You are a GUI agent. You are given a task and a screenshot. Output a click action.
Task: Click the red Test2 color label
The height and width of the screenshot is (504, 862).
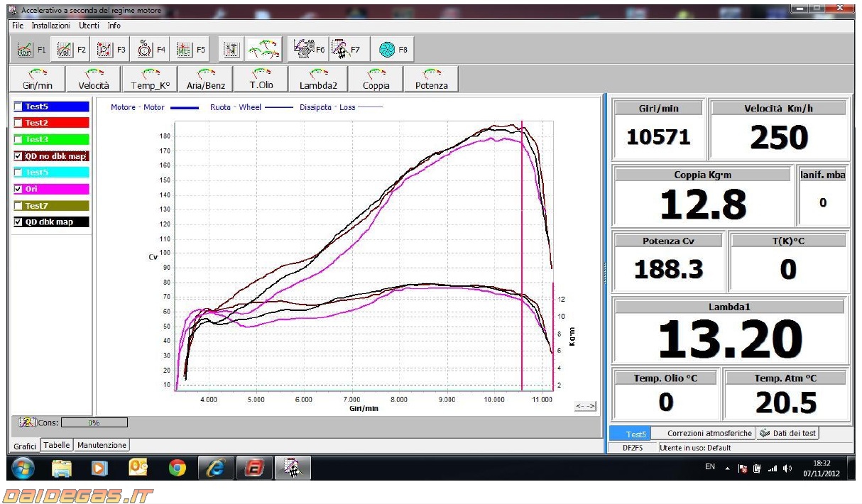pos(56,123)
